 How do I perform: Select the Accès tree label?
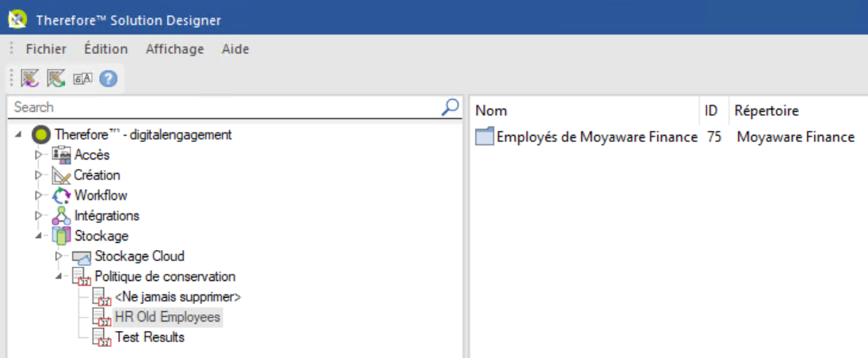tap(92, 155)
